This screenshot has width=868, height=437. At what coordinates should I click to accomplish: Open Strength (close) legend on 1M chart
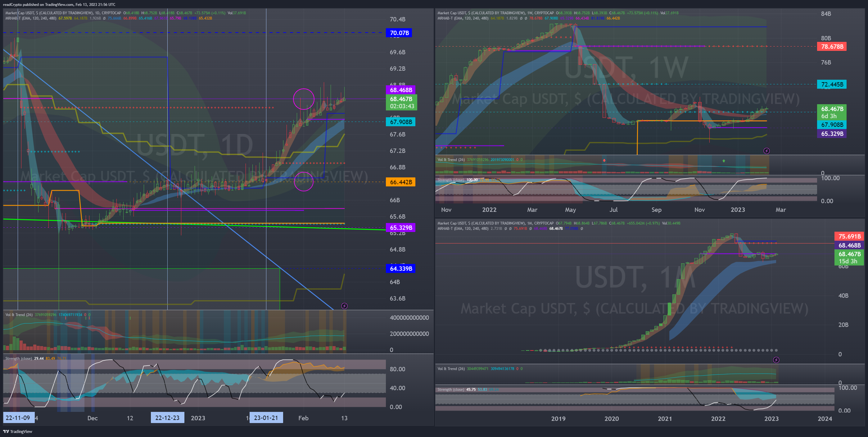(450, 389)
